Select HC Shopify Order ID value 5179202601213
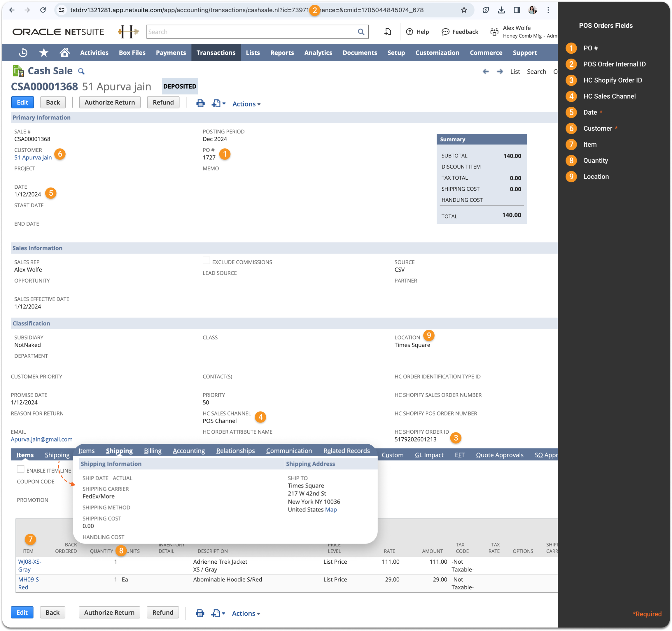The width and height of the screenshot is (672, 631). click(415, 439)
